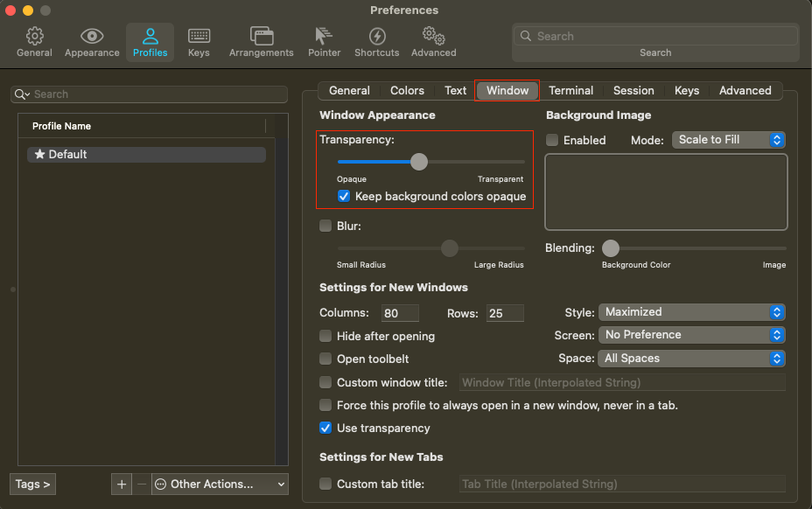The width and height of the screenshot is (812, 509).
Task: Click the Window Title text field
Action: [x=622, y=382]
